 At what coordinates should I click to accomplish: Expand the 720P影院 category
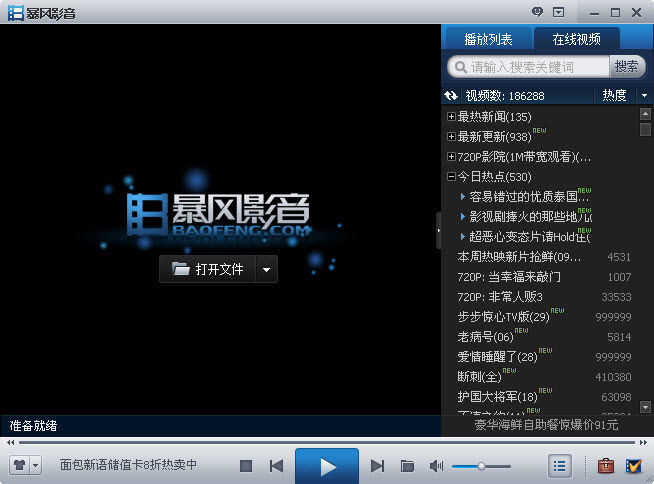(x=451, y=156)
